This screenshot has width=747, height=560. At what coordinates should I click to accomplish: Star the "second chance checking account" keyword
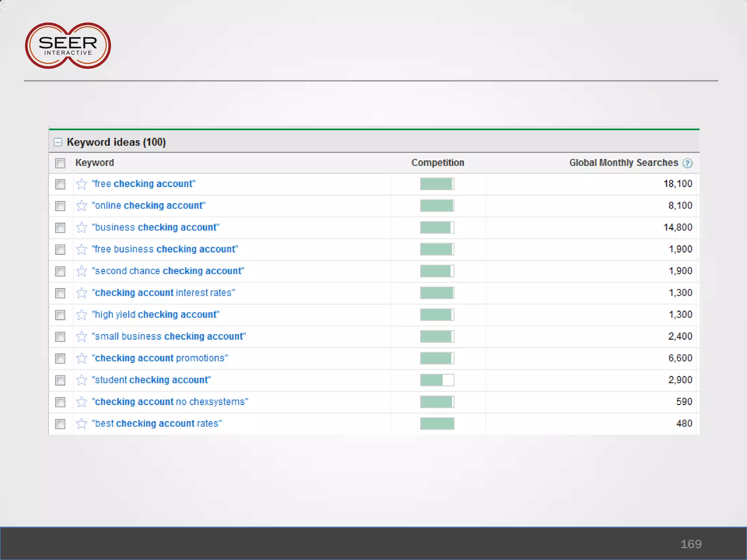pos(82,271)
